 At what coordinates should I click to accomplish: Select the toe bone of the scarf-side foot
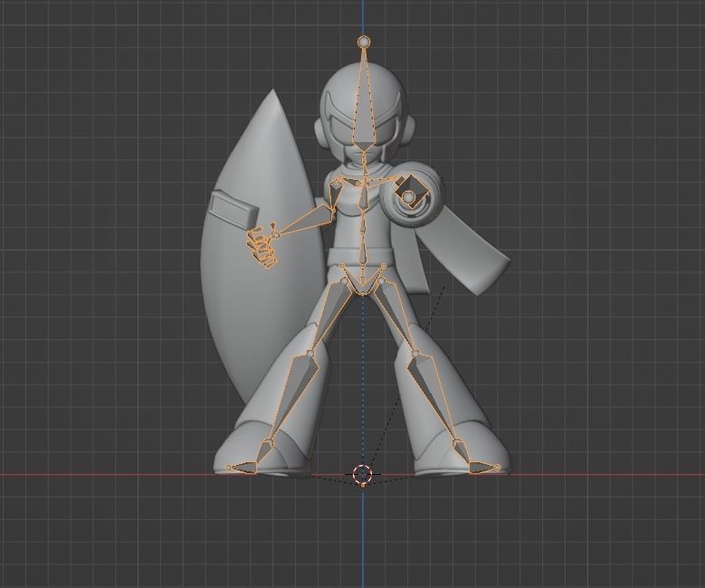click(x=484, y=468)
